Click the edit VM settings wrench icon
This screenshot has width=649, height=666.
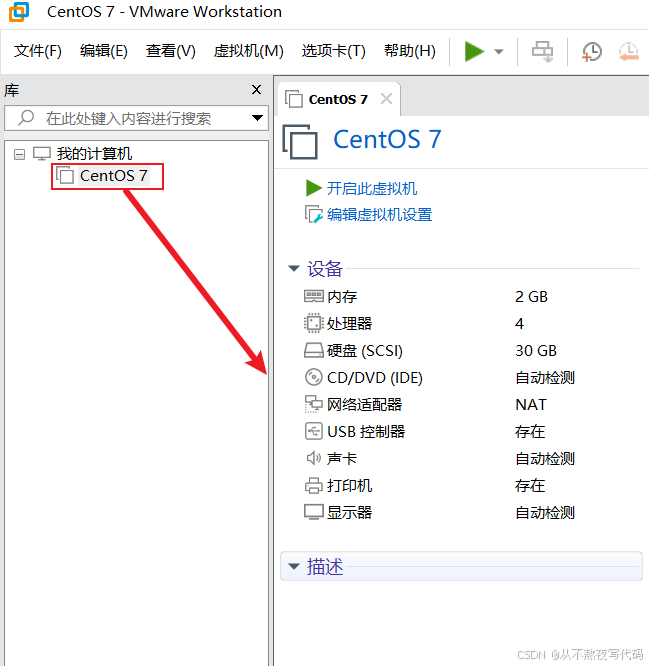click(x=314, y=214)
